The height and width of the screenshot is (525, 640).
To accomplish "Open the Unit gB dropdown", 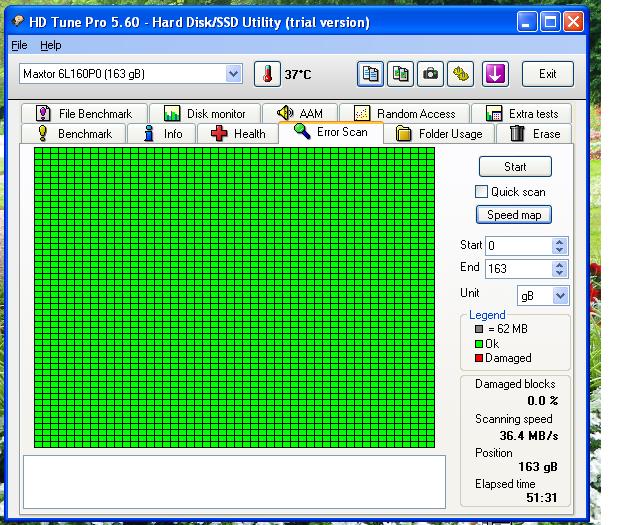I will (x=560, y=296).
